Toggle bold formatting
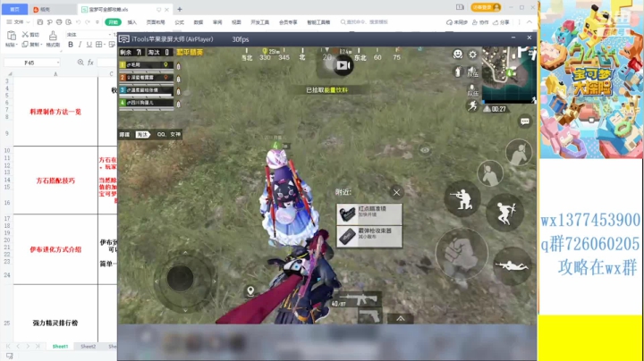 click(x=71, y=45)
